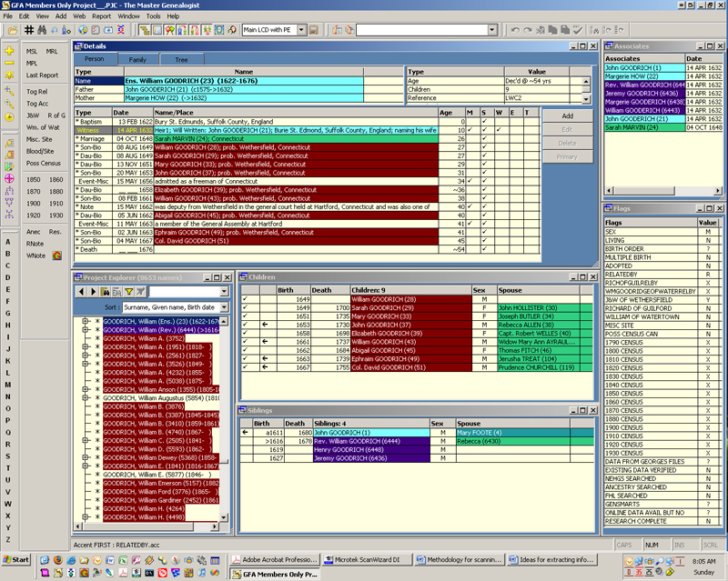Screen dimensions: 728x581
Task: Open the Tools menu
Action: 153,16
